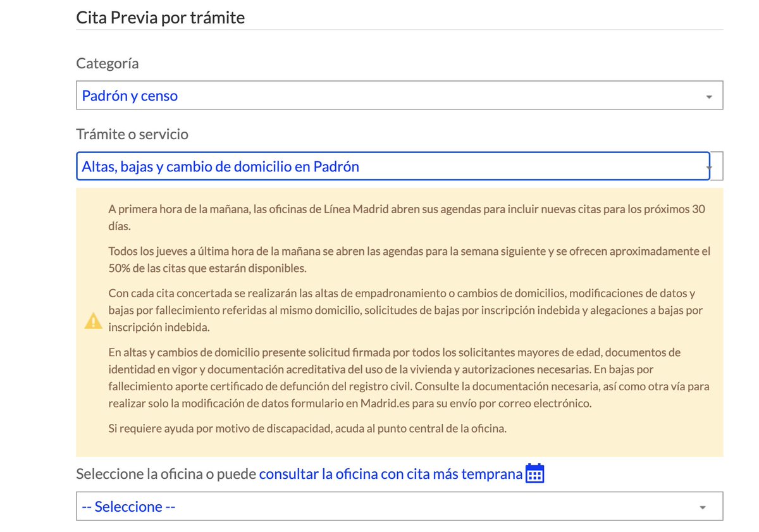This screenshot has height=532, width=759.
Task: Click paragraph starting Con cada cita concertada
Action: [x=405, y=310]
